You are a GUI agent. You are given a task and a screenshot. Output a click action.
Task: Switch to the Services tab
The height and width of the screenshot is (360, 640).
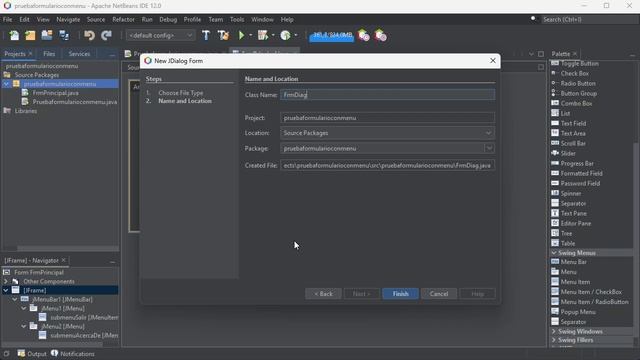pos(79,54)
